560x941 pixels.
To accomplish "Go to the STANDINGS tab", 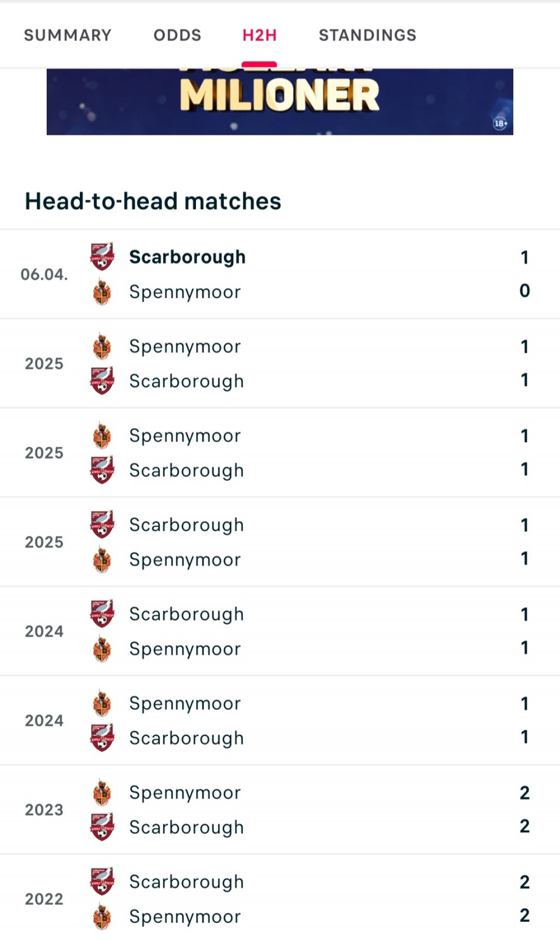I will tap(367, 35).
